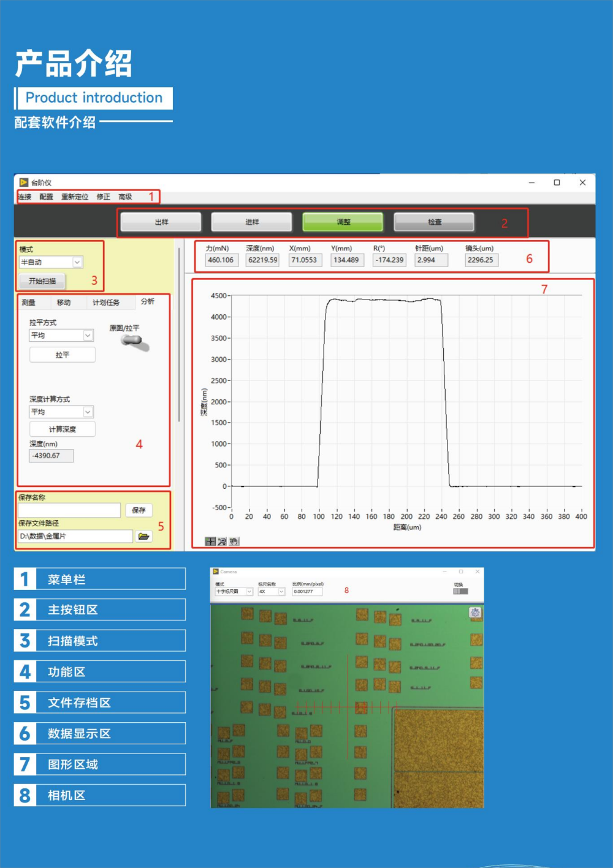Open the 重新定位 menu
The image size is (613, 868).
[x=75, y=197]
